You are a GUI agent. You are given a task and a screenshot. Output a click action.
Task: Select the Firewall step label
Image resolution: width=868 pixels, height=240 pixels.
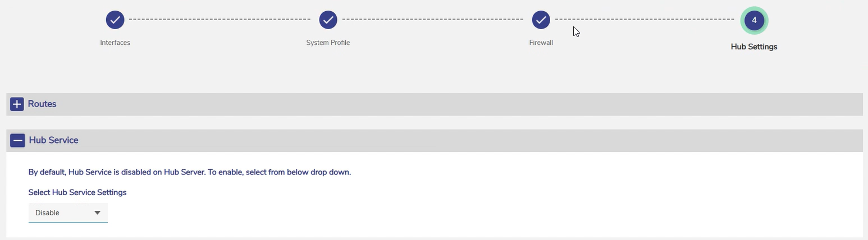point(541,43)
